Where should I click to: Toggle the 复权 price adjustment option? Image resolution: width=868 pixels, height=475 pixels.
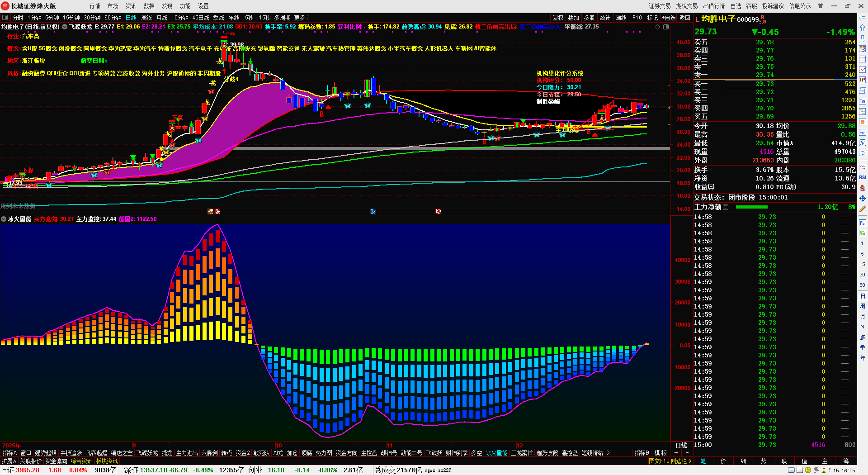click(x=558, y=18)
